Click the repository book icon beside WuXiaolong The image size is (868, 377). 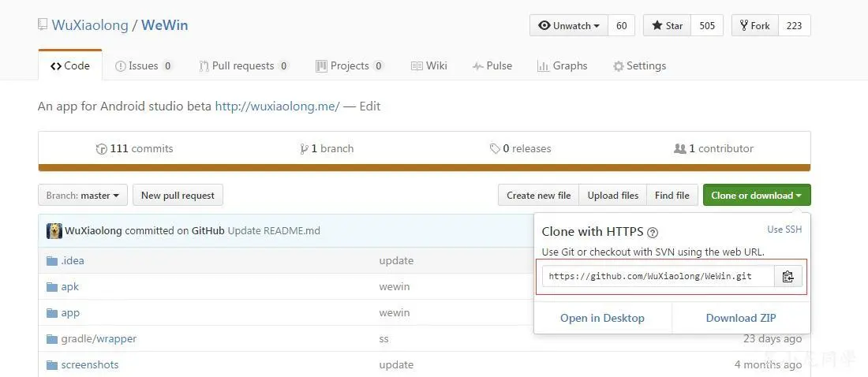coord(43,25)
